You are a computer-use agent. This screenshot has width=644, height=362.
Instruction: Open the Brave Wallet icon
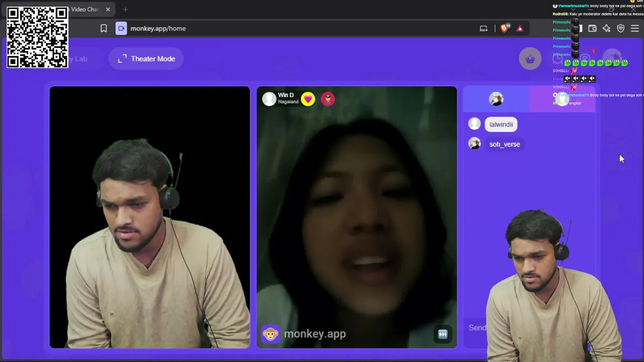coord(592,29)
